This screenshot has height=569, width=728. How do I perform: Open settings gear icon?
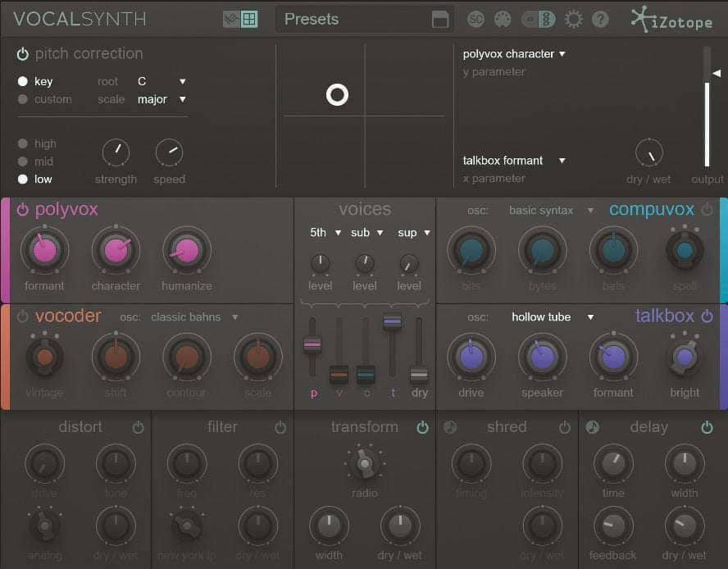click(x=573, y=20)
